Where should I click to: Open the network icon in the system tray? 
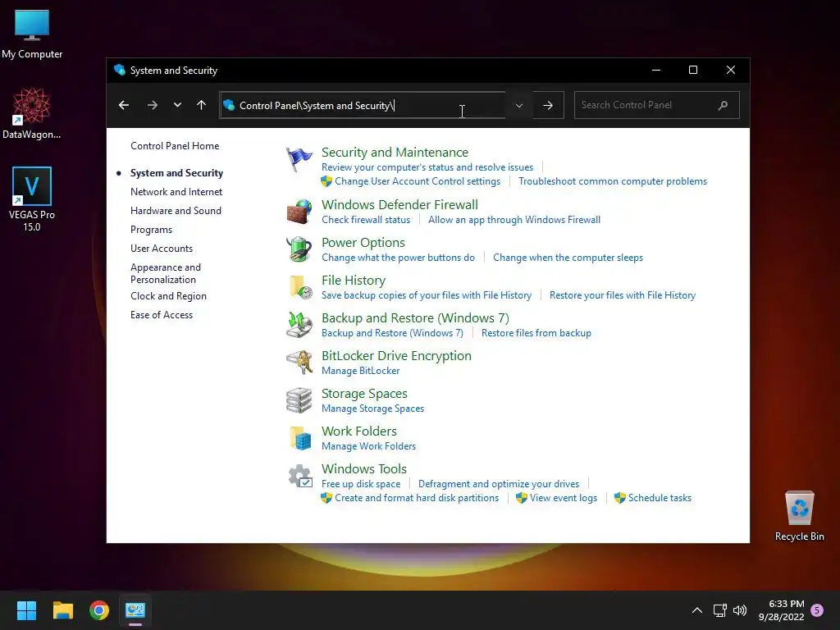pyautogui.click(x=719, y=610)
